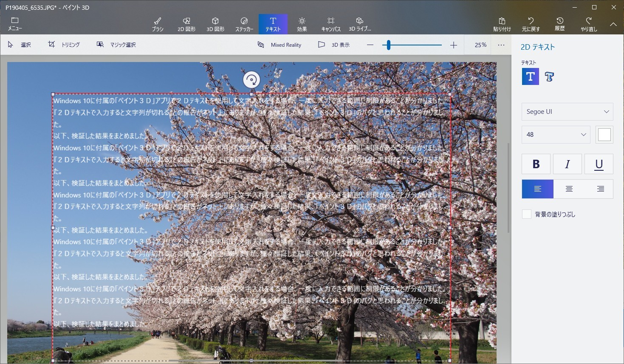The height and width of the screenshot is (364, 624).
Task: Activate the マジック選択 tool
Action: click(x=116, y=45)
